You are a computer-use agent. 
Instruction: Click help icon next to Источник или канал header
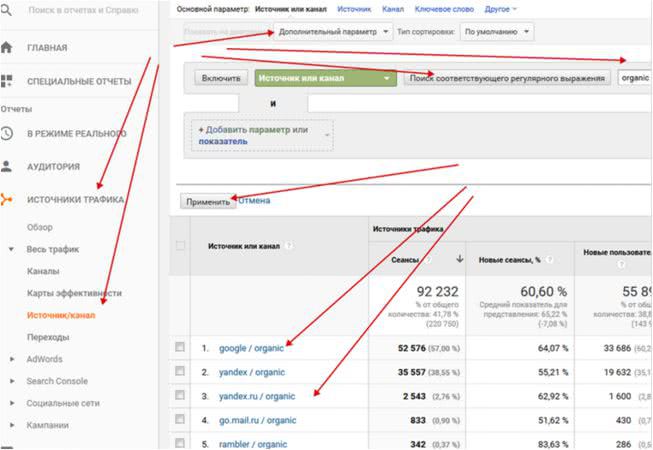pyautogui.click(x=289, y=246)
